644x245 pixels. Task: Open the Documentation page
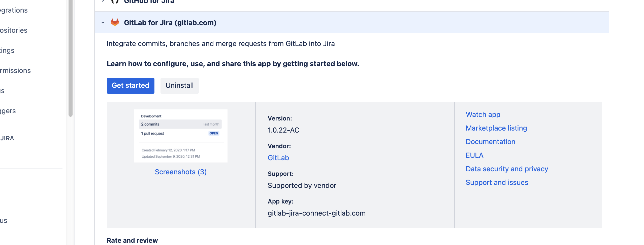pos(490,142)
